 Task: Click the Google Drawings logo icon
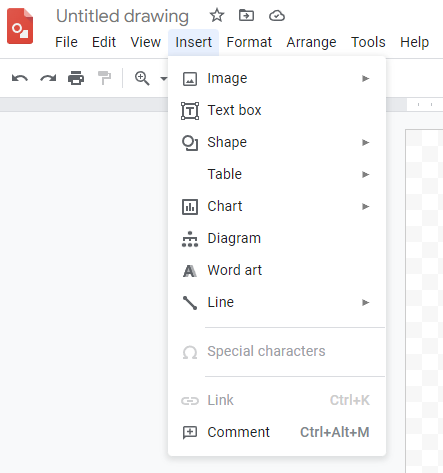[x=20, y=26]
